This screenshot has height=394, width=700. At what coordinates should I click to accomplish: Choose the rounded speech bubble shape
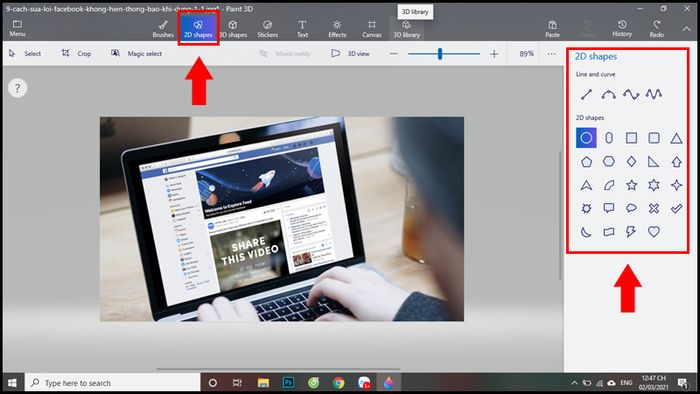(631, 208)
